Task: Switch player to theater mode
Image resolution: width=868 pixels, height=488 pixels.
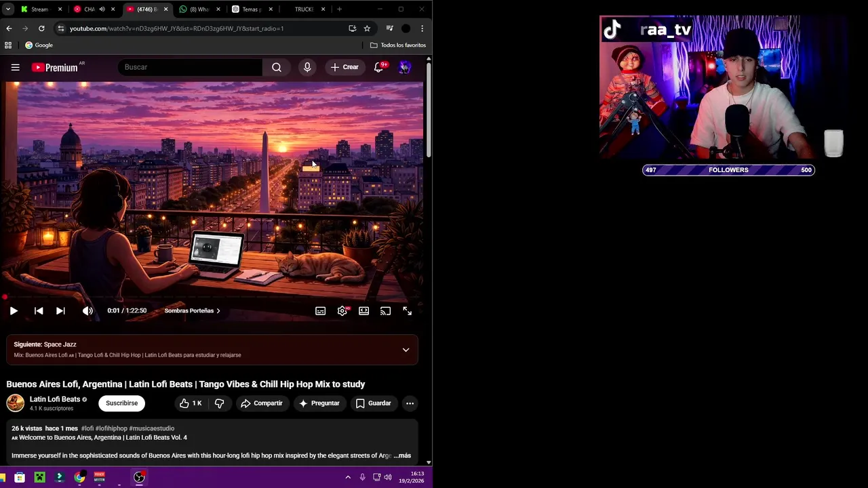Action: point(364,310)
